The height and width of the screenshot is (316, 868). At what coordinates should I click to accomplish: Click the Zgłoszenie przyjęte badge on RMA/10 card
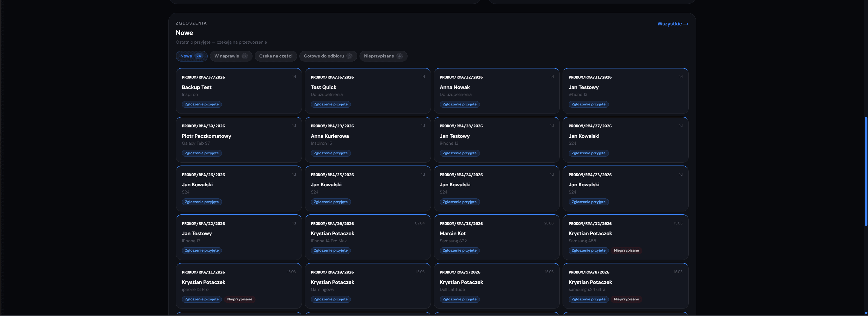click(x=331, y=299)
